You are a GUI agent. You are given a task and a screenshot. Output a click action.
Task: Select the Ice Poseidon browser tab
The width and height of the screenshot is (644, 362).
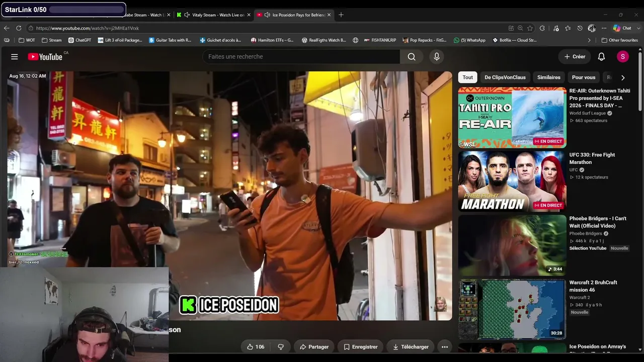pos(294,15)
